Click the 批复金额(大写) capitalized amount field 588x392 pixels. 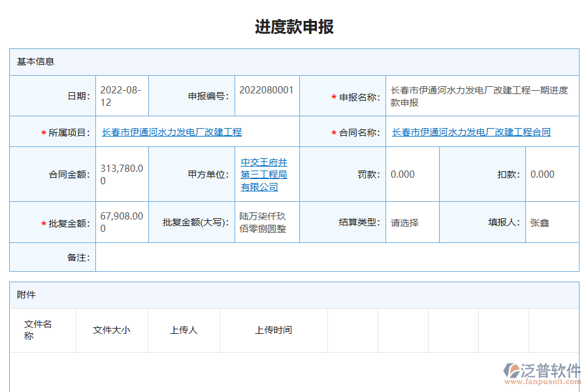coord(265,222)
